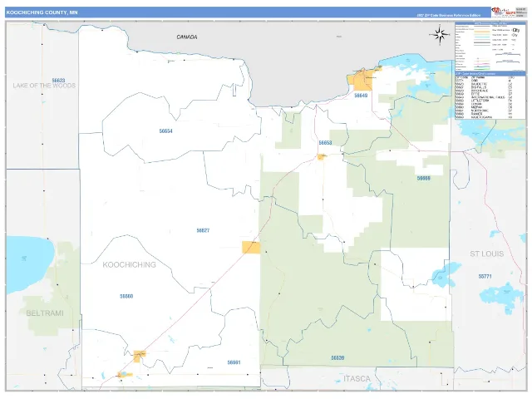
Task: Click the ZIP Code Business Reference Edition subtitle
Action: 449,16
